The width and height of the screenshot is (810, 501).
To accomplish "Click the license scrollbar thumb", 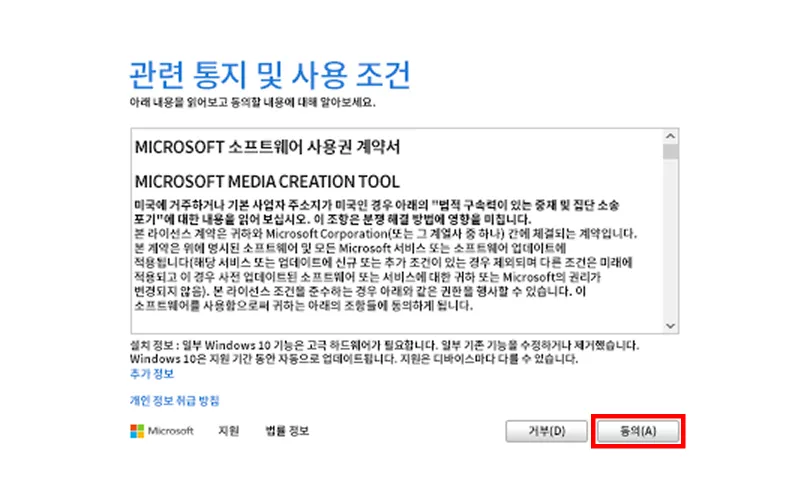I will tap(670, 152).
